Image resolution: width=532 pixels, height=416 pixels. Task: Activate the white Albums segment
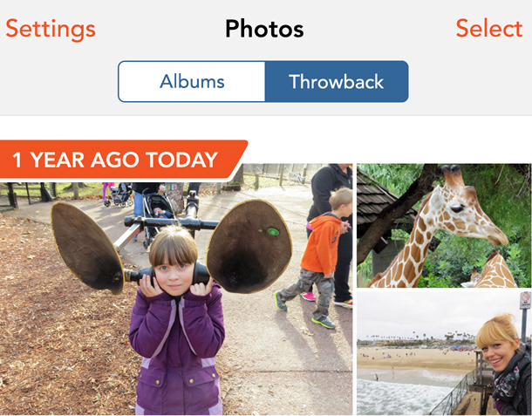[x=192, y=81]
